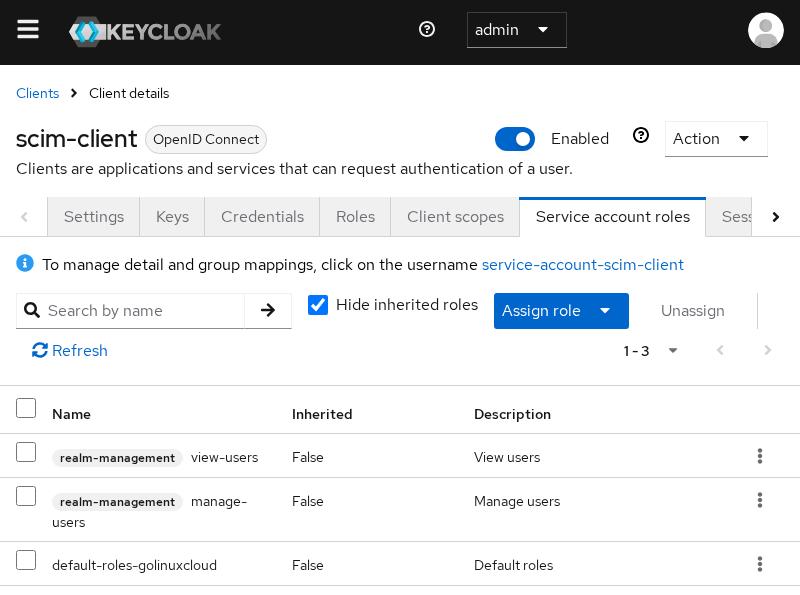Click the info icon before the manage message
The image size is (800, 595).
25,263
